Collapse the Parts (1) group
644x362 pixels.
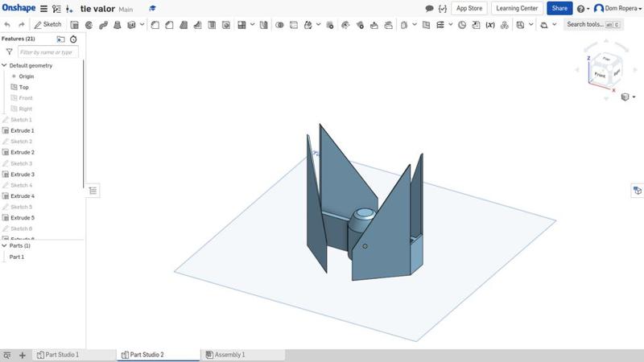click(5, 245)
